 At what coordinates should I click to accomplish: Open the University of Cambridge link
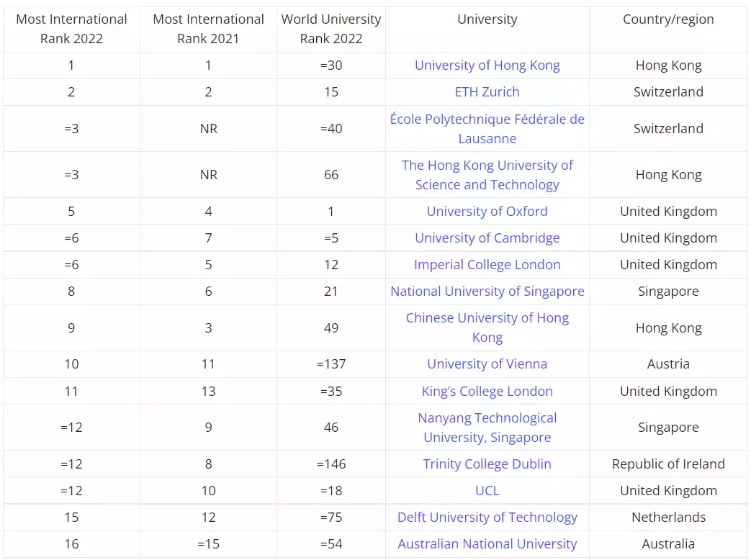(487, 238)
